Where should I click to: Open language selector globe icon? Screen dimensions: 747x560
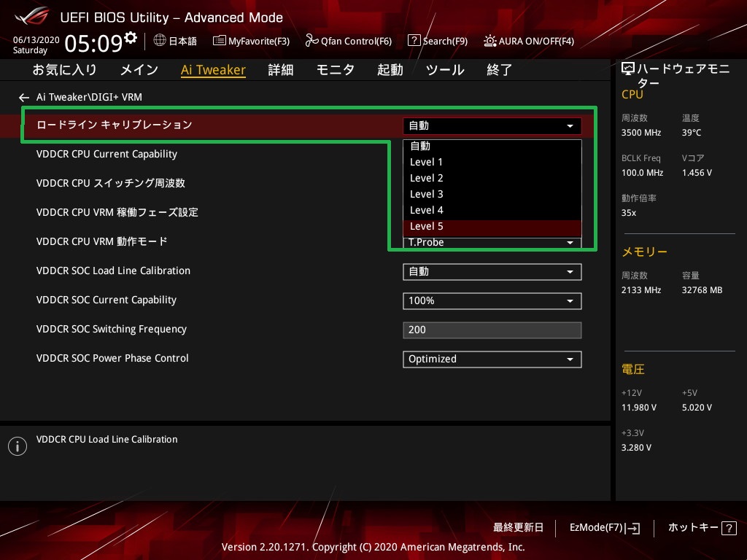[x=160, y=41]
